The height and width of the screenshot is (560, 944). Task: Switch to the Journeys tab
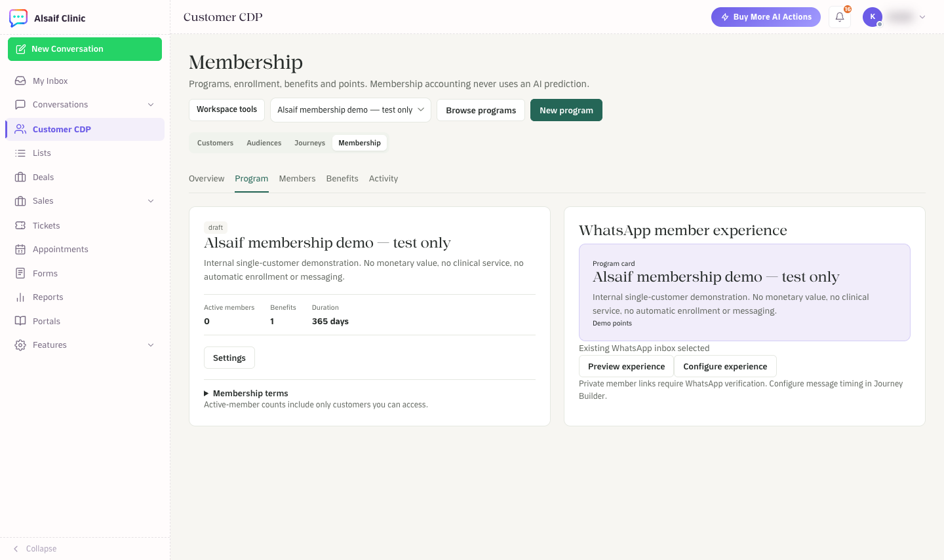309,143
